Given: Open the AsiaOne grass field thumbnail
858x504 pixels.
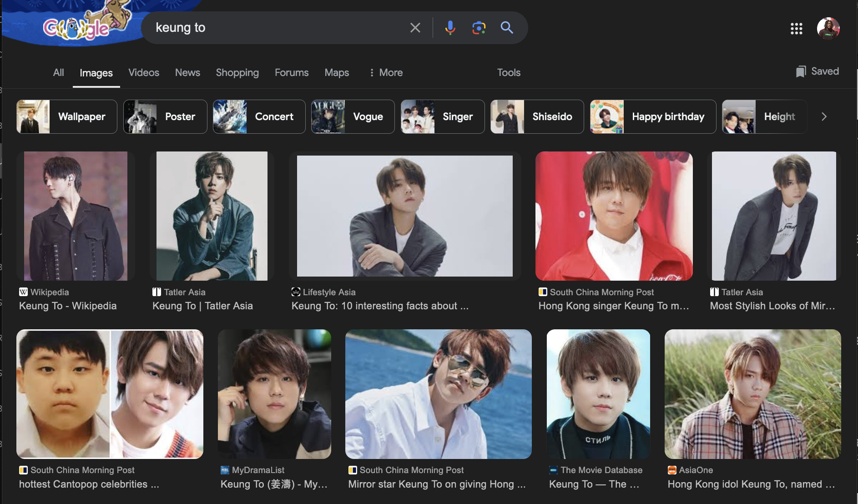Looking at the screenshot, I should click(752, 394).
